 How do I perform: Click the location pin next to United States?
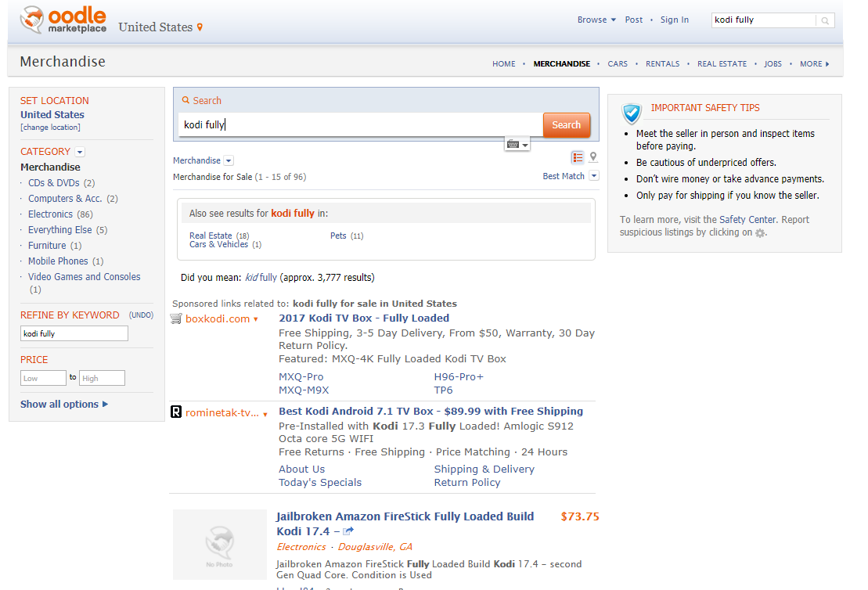(200, 27)
